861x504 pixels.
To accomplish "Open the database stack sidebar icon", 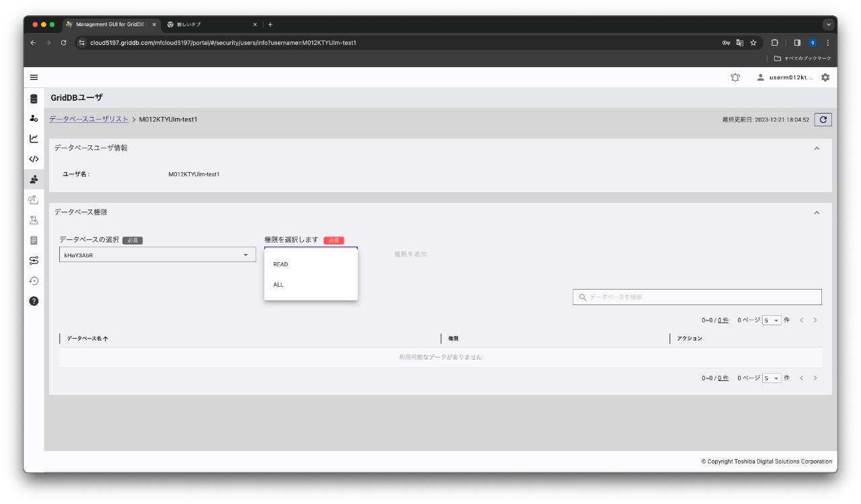I will pos(34,99).
